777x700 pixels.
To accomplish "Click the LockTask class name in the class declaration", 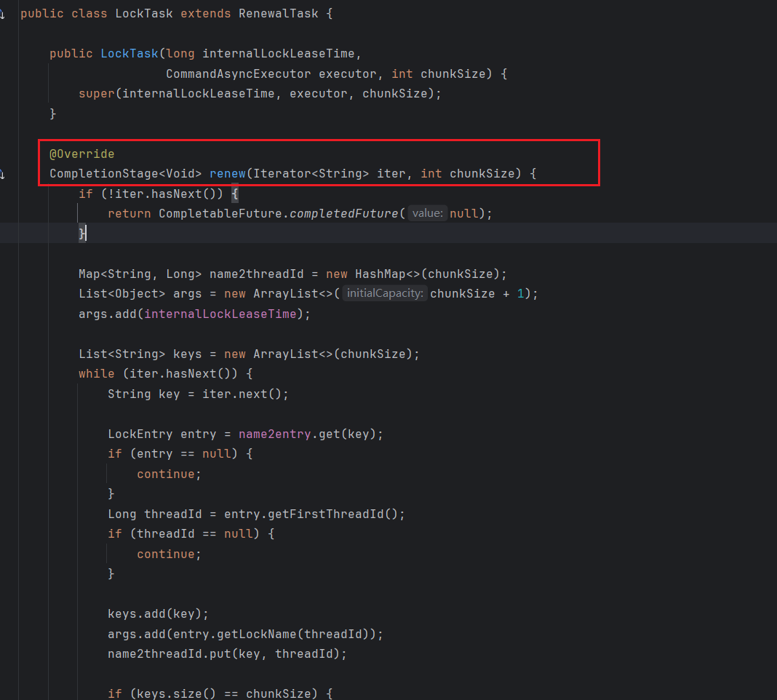I will tap(144, 13).
